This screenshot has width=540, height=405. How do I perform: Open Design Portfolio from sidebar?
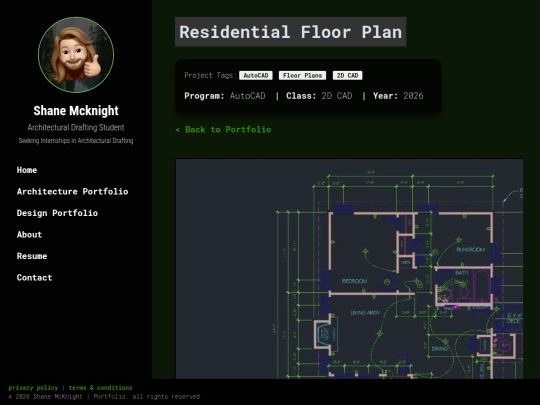[57, 213]
